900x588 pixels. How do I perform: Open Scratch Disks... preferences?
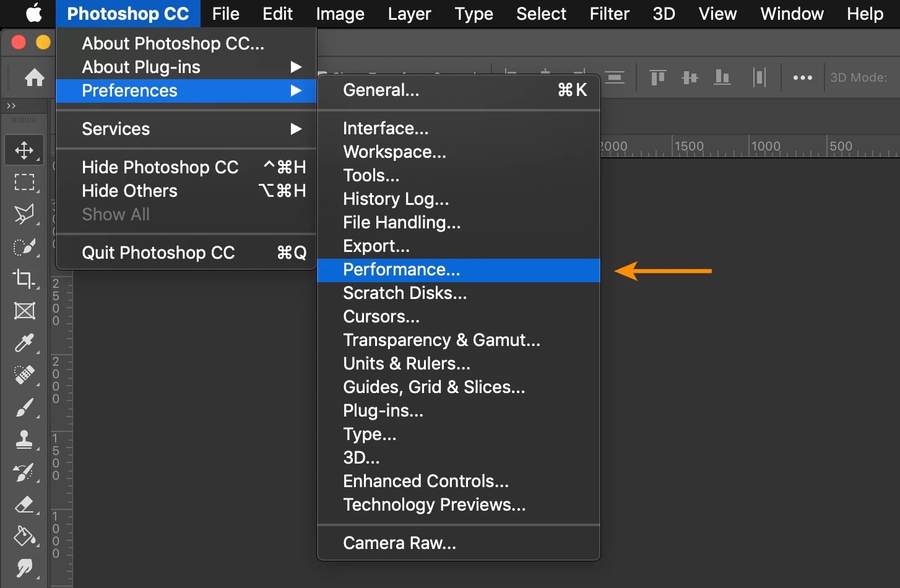tap(459, 293)
